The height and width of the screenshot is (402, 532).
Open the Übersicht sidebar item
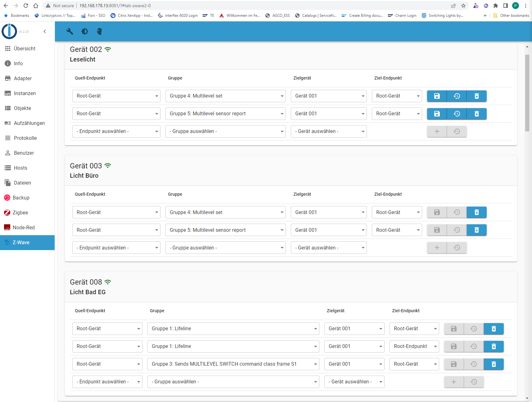(x=27, y=48)
